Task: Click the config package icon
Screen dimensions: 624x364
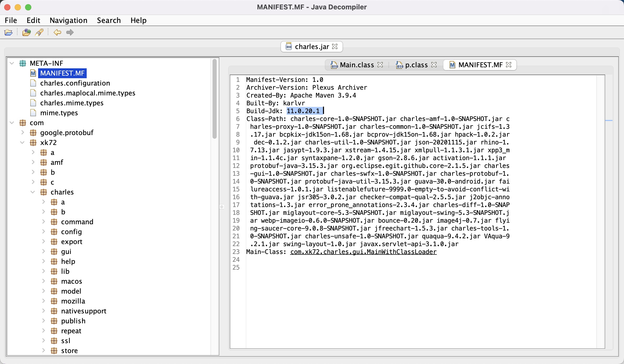Action: (x=54, y=232)
